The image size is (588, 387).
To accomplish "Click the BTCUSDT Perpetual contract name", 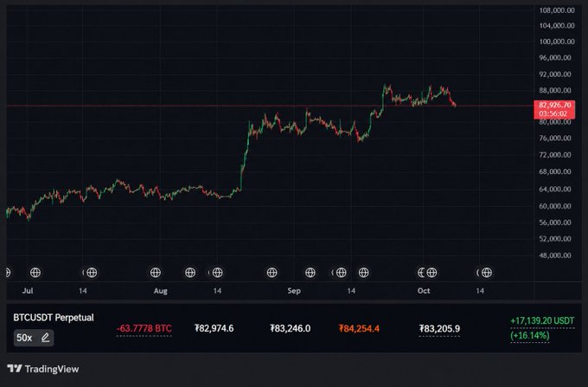I will [54, 318].
